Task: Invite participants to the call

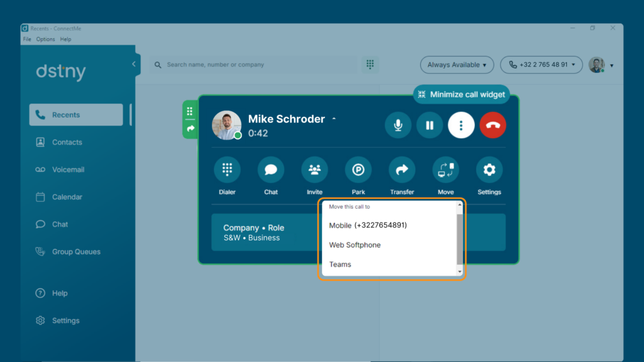Action: pyautogui.click(x=314, y=170)
